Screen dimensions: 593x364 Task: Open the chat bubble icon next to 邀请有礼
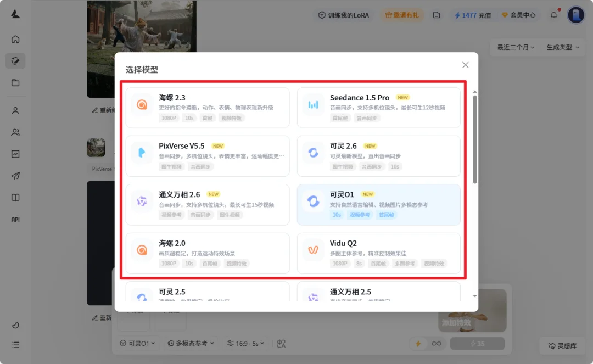437,15
